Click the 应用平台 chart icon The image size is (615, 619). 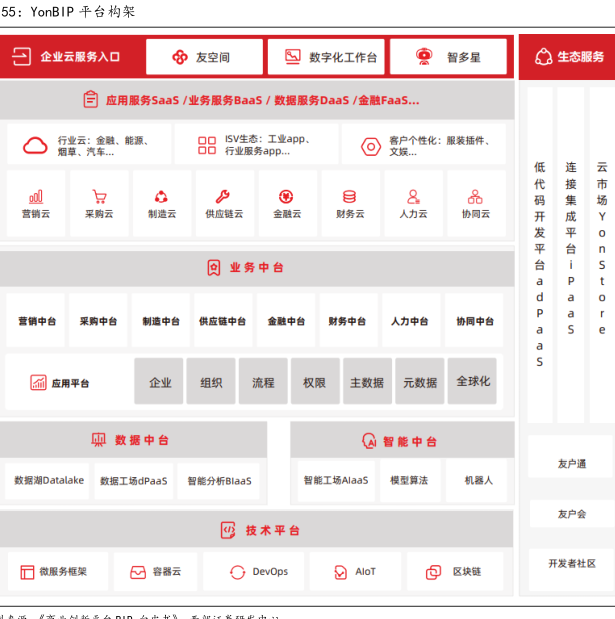(38, 383)
